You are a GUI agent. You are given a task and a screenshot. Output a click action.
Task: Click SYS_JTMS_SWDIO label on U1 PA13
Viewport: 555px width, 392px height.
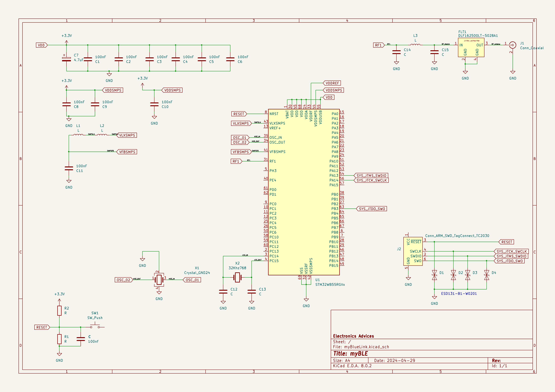(x=371, y=175)
